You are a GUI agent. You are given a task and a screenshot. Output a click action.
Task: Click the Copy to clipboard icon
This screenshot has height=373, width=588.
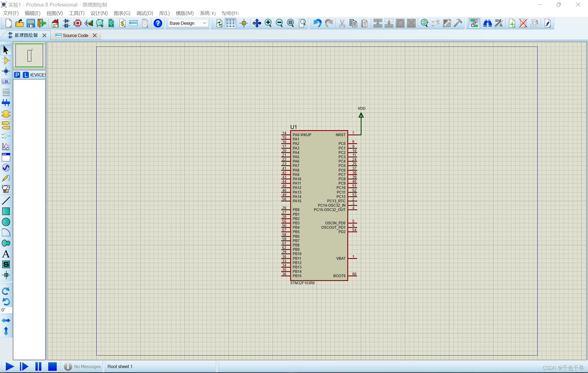click(x=353, y=23)
